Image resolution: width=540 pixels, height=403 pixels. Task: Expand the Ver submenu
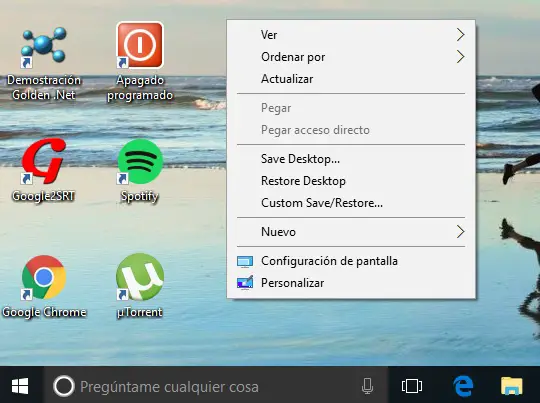click(x=351, y=34)
